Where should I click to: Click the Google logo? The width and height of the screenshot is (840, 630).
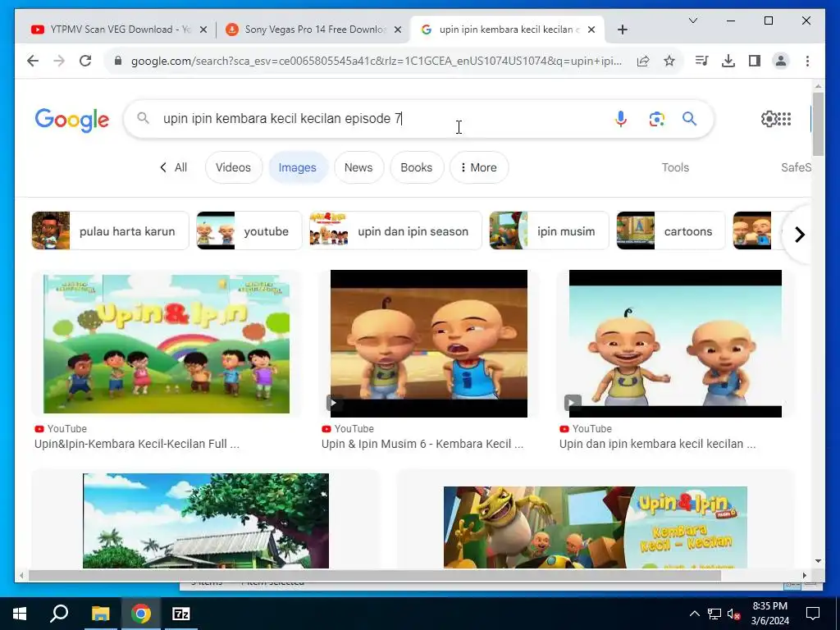72,120
